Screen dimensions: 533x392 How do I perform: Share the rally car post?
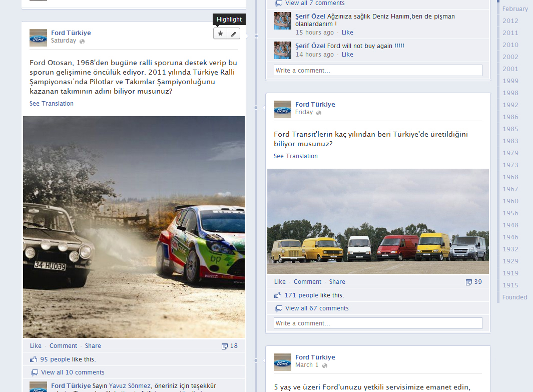click(x=93, y=346)
